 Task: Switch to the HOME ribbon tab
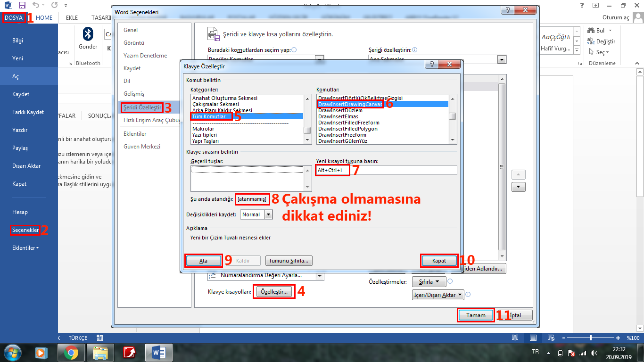click(44, 18)
